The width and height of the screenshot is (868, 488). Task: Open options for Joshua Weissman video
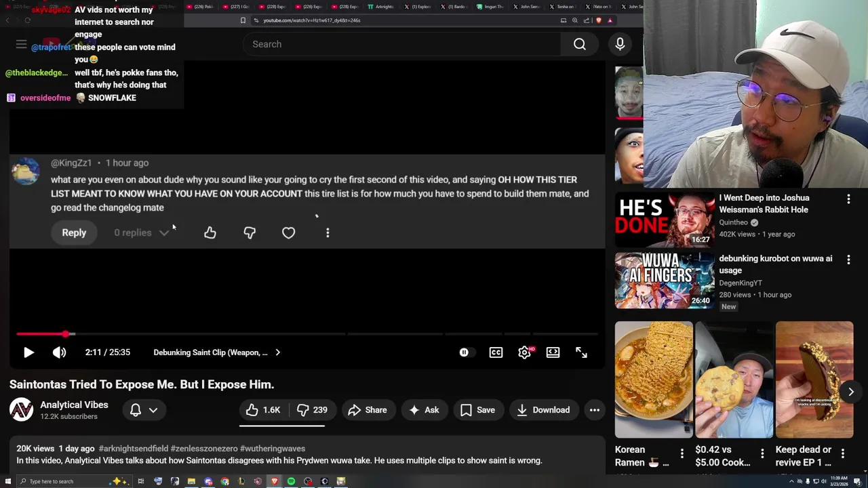point(848,199)
